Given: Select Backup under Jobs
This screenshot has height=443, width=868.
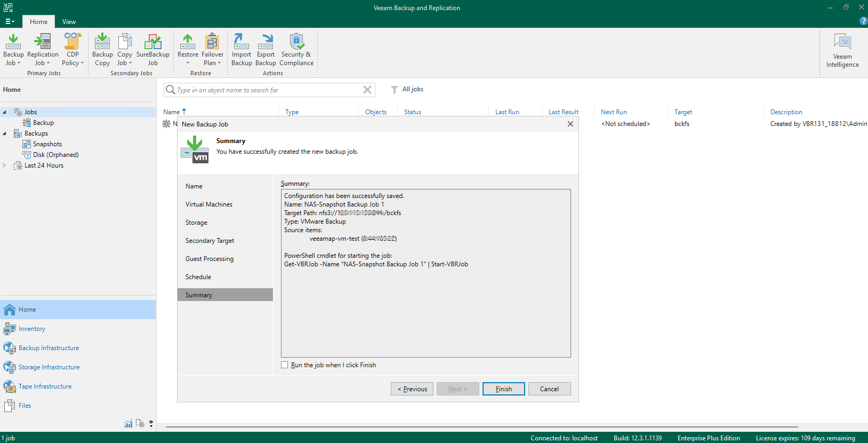Looking at the screenshot, I should click(x=43, y=123).
